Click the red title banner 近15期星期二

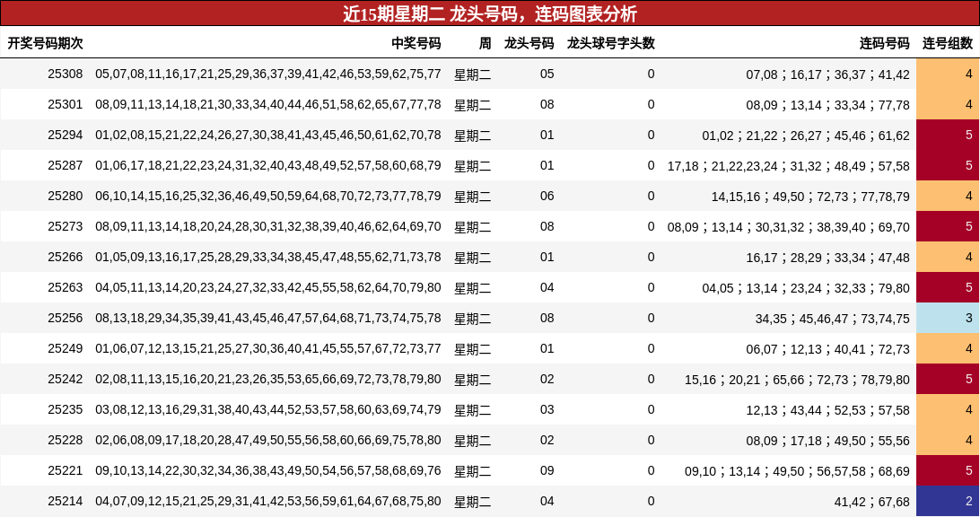point(490,13)
